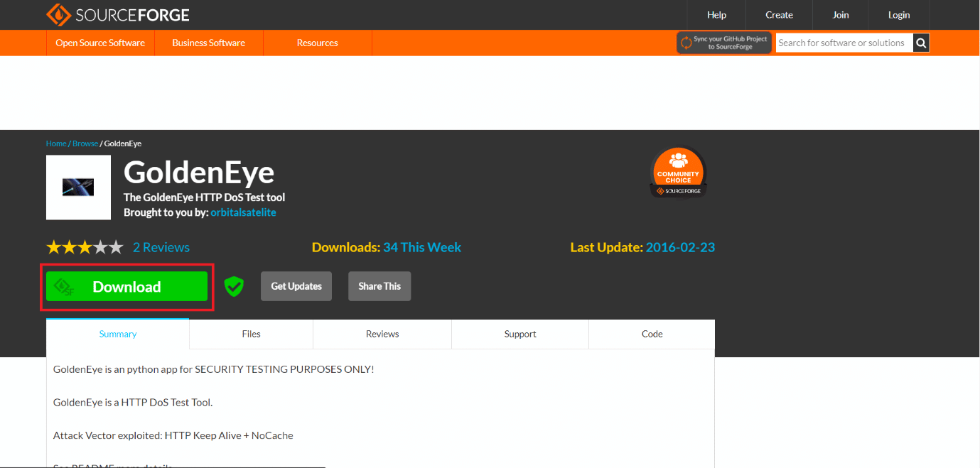The width and height of the screenshot is (980, 468).
Task: Click the 'Attack Vector exploited' description line
Action: tap(173, 435)
